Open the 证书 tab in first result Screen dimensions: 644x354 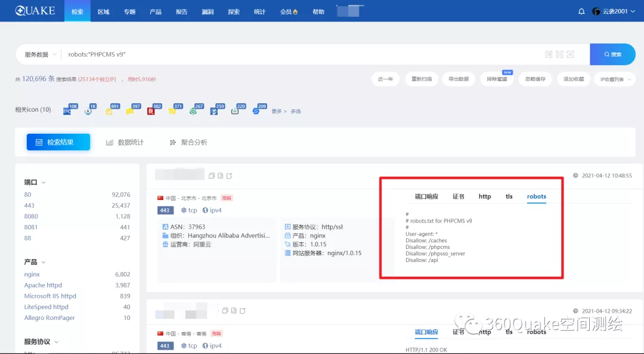click(458, 196)
